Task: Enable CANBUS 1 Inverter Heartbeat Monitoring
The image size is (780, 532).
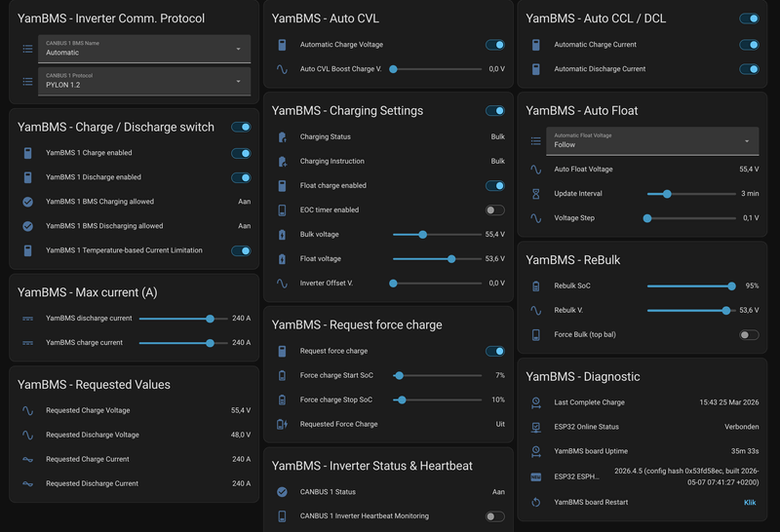Action: (x=495, y=516)
